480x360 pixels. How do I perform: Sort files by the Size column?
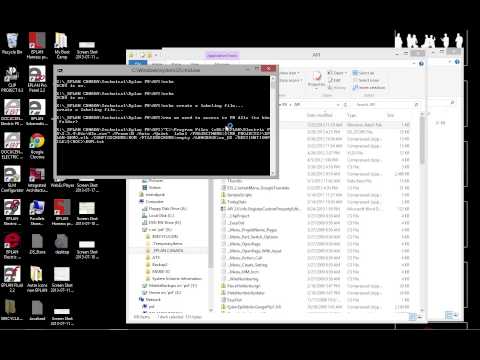pos(391,115)
